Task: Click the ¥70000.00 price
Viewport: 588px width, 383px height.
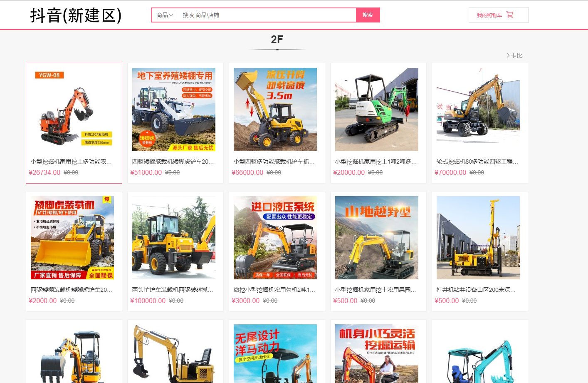Action: 450,172
